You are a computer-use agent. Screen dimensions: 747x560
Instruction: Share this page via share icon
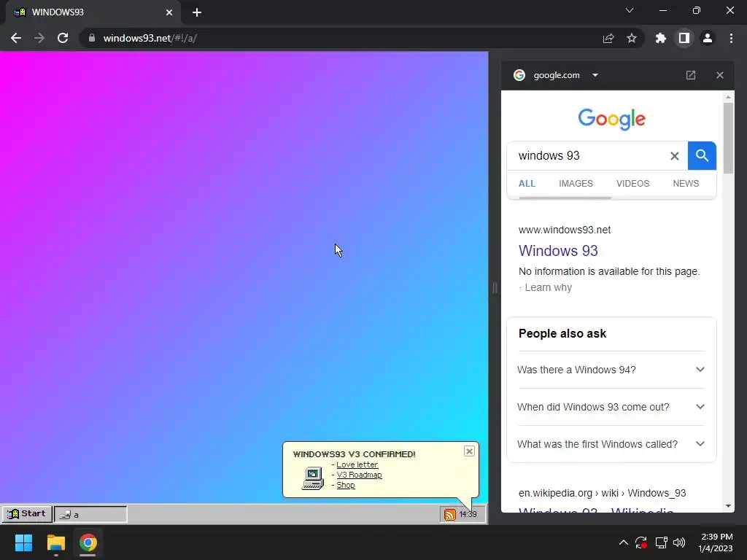point(608,38)
